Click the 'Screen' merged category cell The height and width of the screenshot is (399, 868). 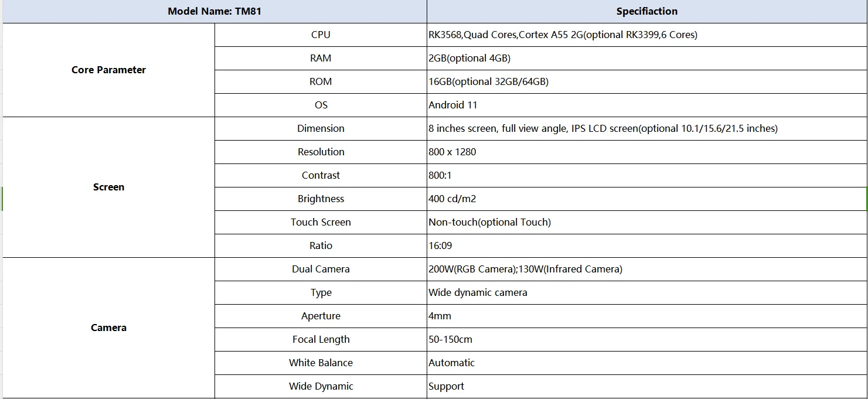pyautogui.click(x=108, y=187)
